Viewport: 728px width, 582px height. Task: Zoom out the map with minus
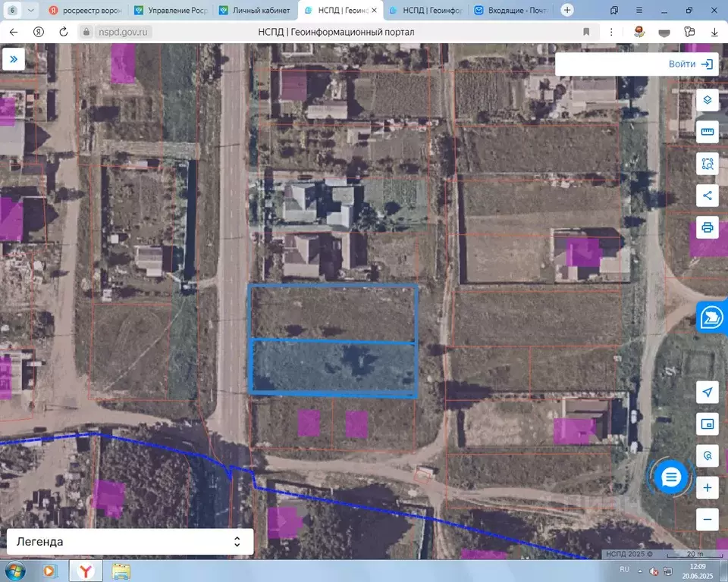pos(707,519)
